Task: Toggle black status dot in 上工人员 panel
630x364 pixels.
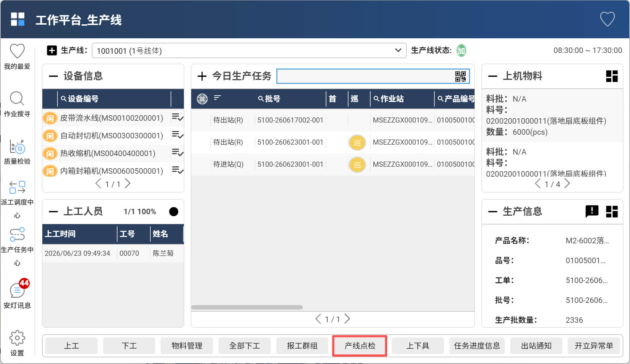Action: pos(174,212)
